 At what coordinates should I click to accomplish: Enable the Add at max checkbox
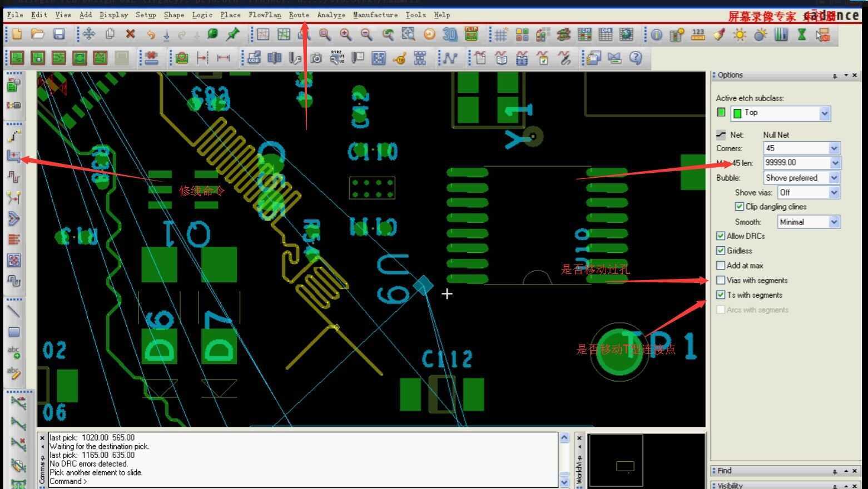(x=721, y=266)
